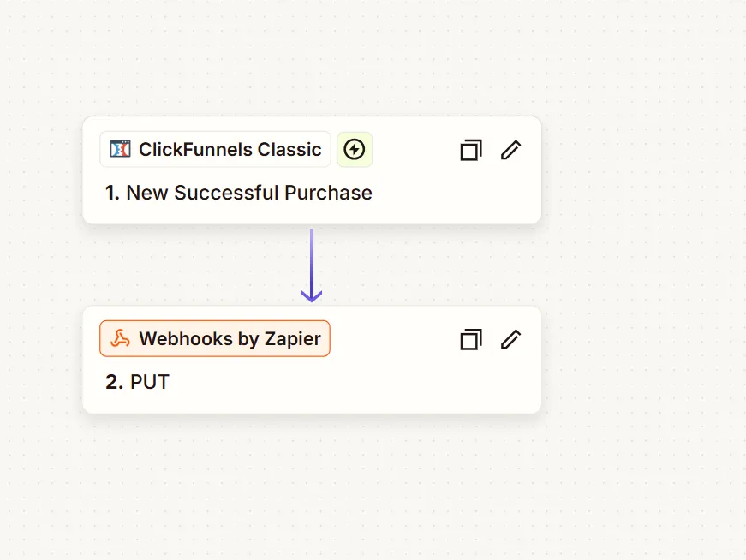This screenshot has width=746, height=560.
Task: Open the PUT step title
Action: [150, 382]
